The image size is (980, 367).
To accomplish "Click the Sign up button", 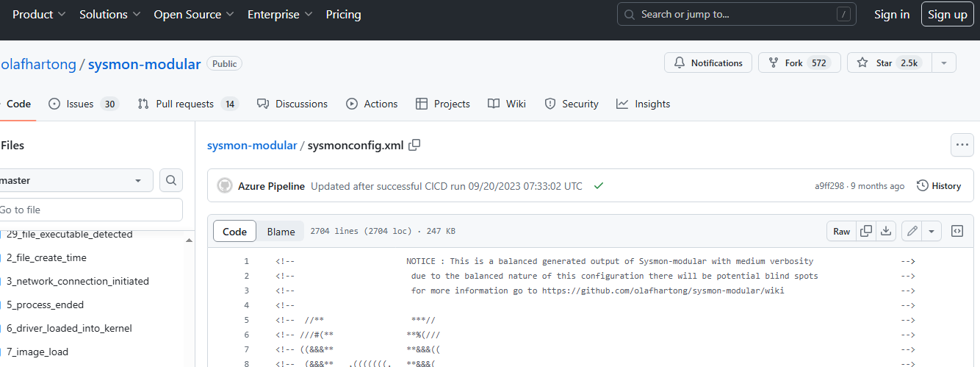I will [x=948, y=14].
